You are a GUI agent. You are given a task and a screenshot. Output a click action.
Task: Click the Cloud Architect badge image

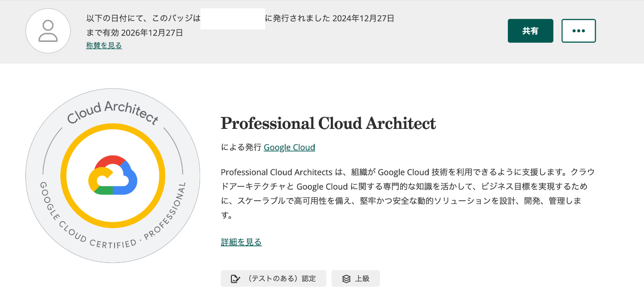[x=113, y=175]
